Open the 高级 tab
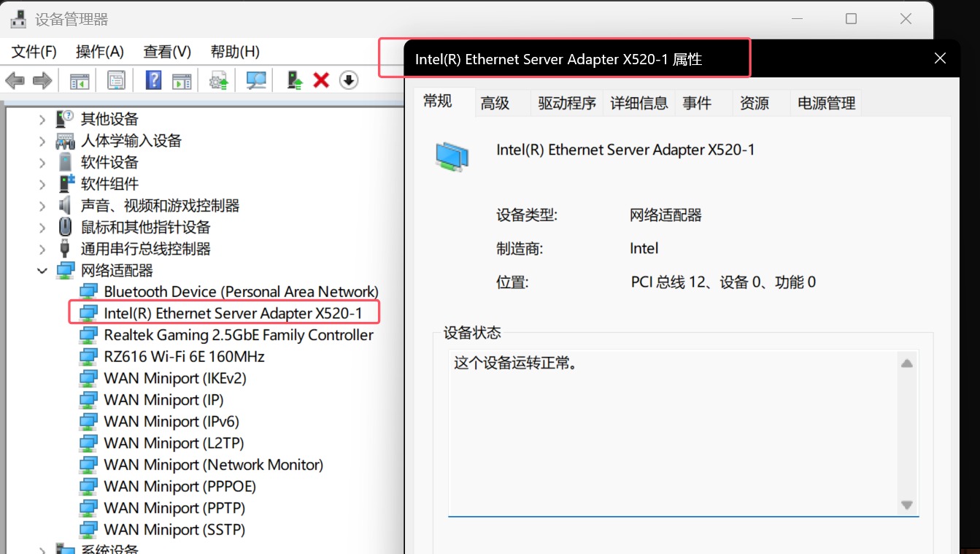The height and width of the screenshot is (554, 980). (495, 104)
